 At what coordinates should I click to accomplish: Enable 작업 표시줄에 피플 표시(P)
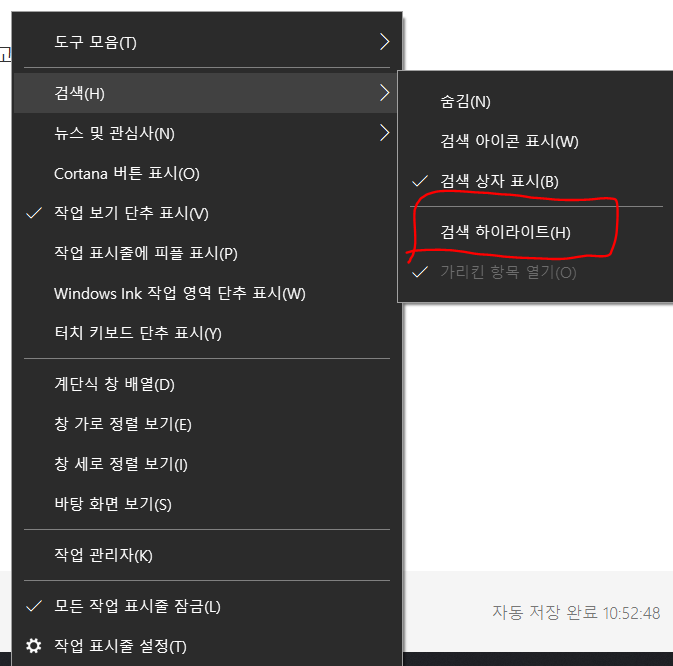207,253
